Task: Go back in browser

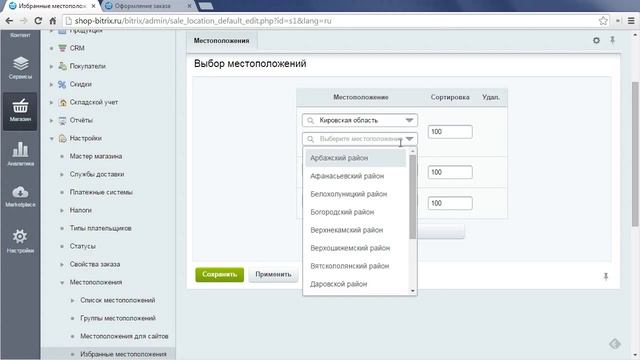Action: 9,20
